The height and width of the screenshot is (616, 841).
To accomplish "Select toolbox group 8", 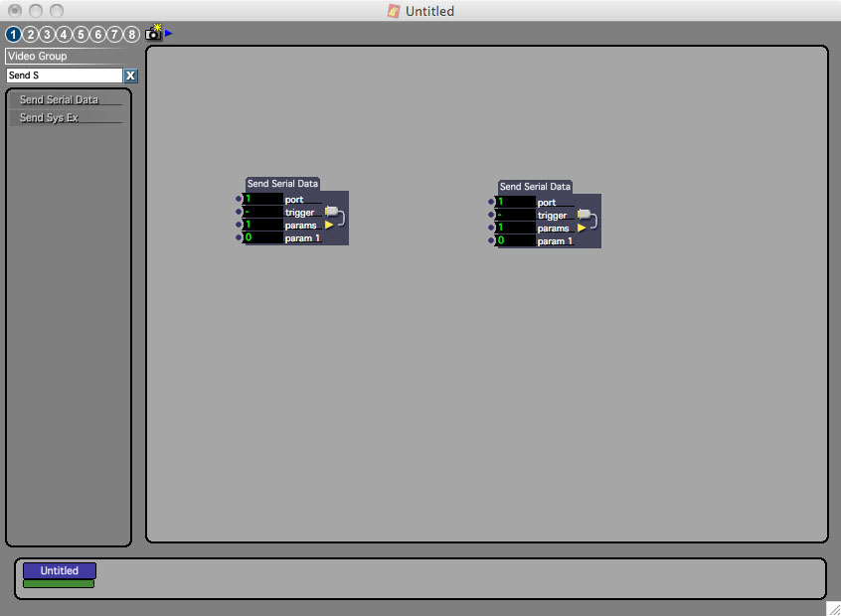I will [x=131, y=35].
